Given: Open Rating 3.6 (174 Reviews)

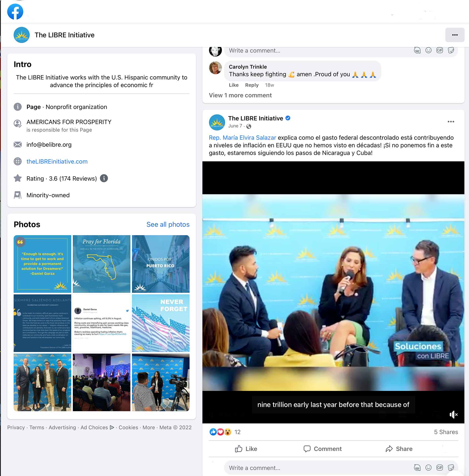Looking at the screenshot, I should (x=62, y=178).
